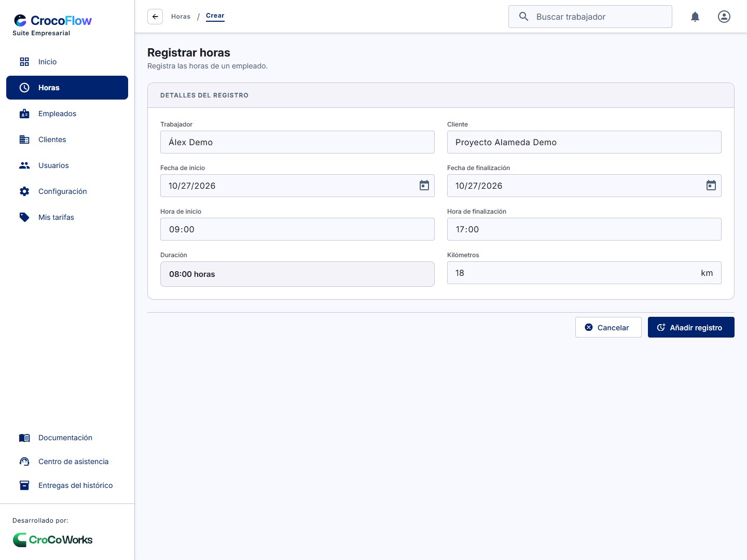Focus the Buscar trabajador search field
Image resolution: width=747 pixels, height=560 pixels.
click(590, 17)
